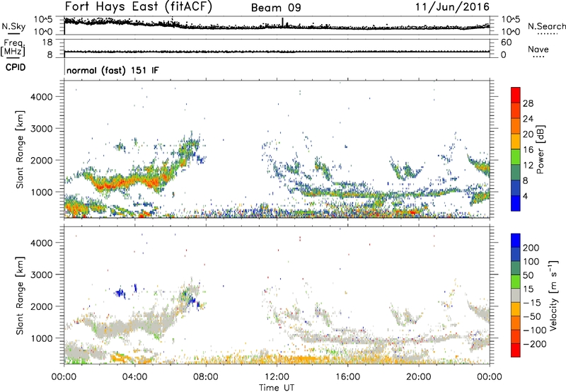Select the '16:00' time tick label
This screenshot has width=566, height=392.
pyautogui.click(x=347, y=377)
